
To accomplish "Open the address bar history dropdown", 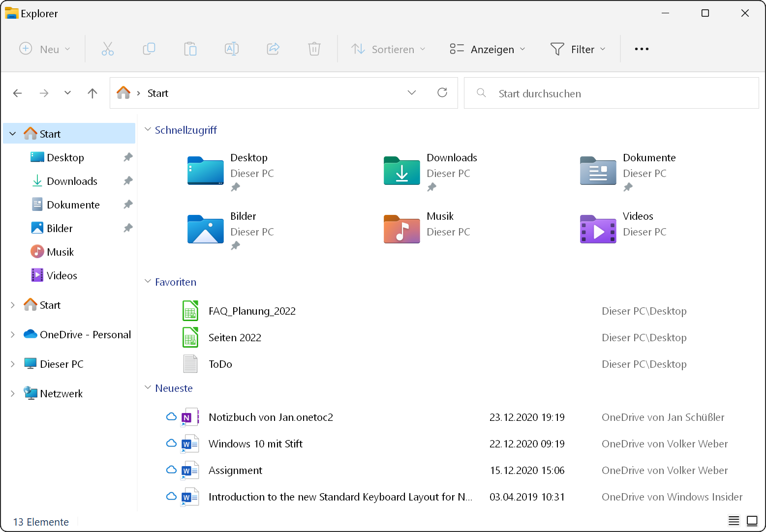I will pyautogui.click(x=412, y=93).
